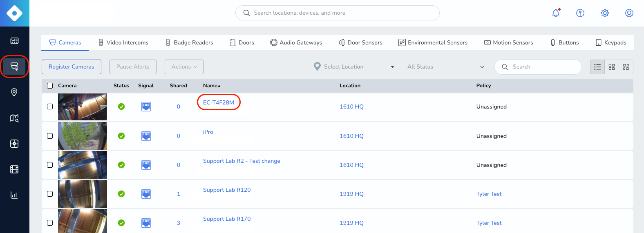The image size is (644, 233).
Task: Open the analytics chart sidebar icon
Action: point(14,195)
